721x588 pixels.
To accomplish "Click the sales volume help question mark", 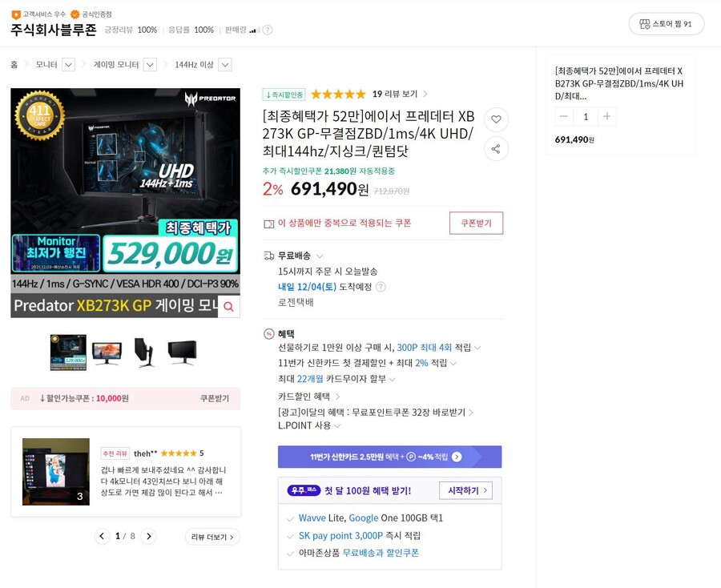I will 267,30.
